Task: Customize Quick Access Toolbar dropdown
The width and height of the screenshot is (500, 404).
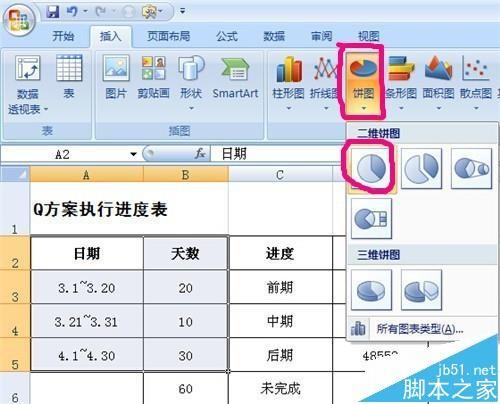Action: point(182,11)
